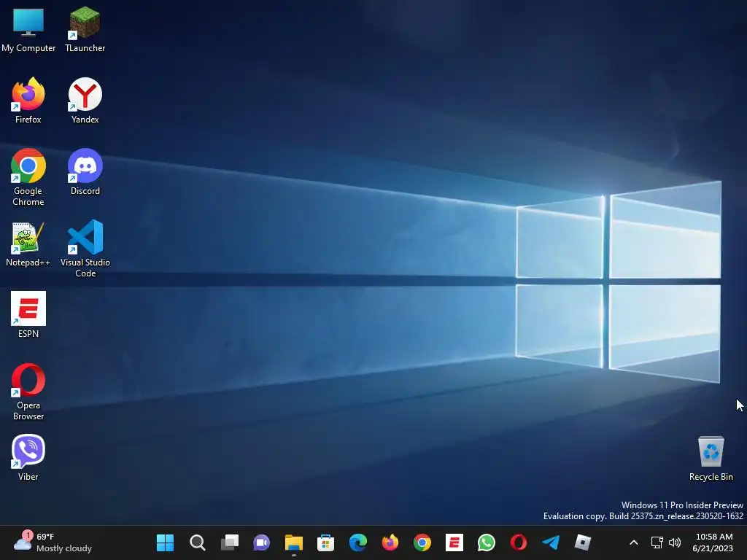
Task: Launch Microsoft Edge from the taskbar
Action: pyautogui.click(x=357, y=542)
